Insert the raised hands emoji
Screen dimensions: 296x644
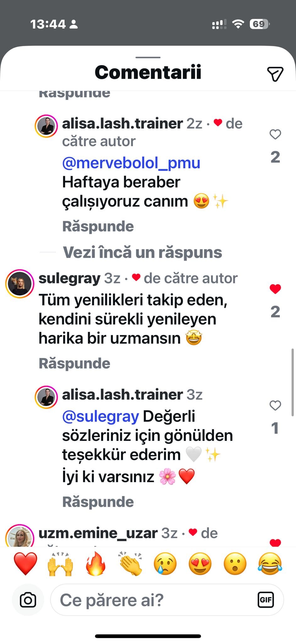(x=60, y=564)
